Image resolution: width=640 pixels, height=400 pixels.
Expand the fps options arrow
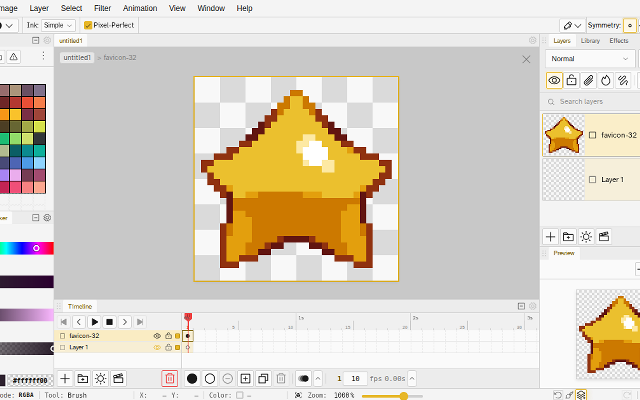pyautogui.click(x=412, y=379)
